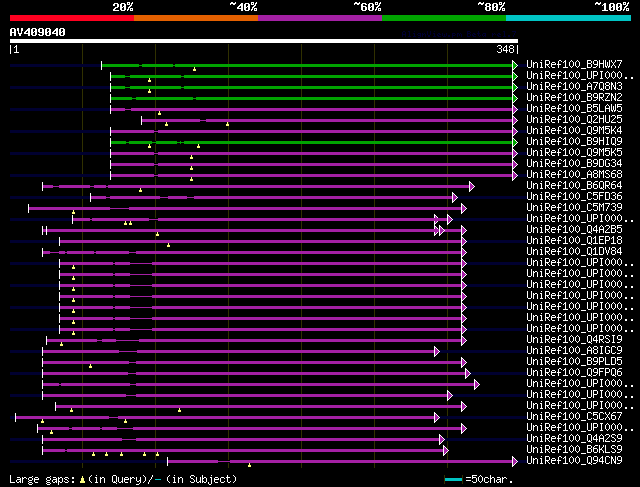Open hit label UniRef100_B9RZN2
This screenshot has height=487, width=640.
pyautogui.click(x=574, y=97)
